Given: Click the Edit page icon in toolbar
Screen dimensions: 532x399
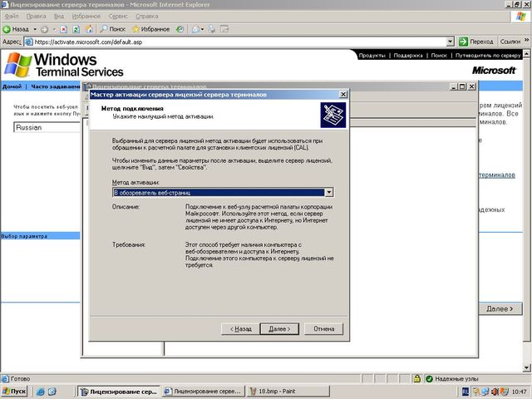Looking at the screenshot, I should click(x=224, y=29).
